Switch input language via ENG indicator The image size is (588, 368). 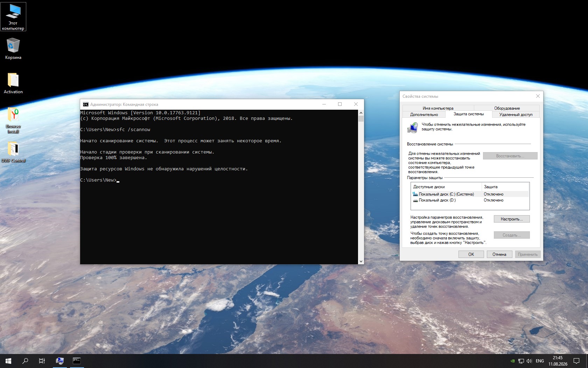tap(540, 361)
